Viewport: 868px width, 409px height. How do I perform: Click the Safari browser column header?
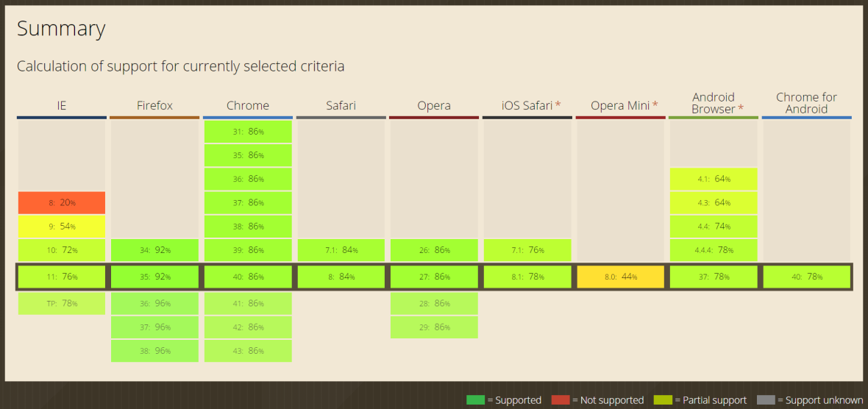[x=341, y=105]
